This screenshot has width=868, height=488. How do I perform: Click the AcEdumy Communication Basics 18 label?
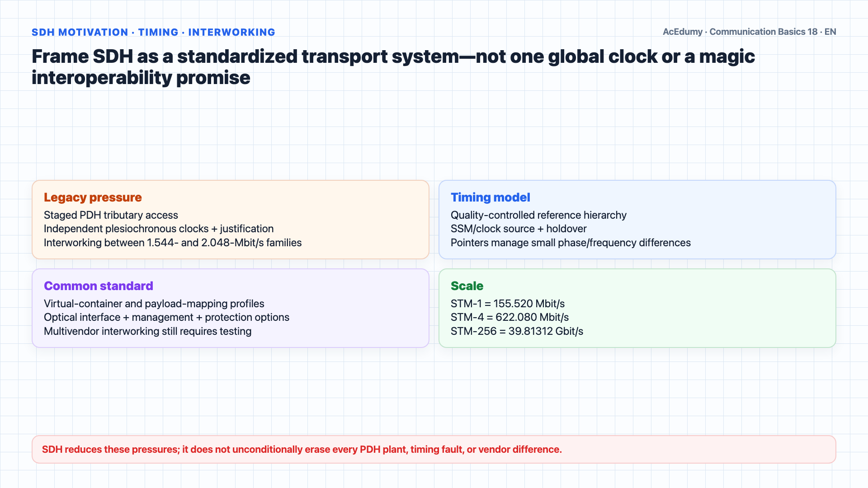749,32
